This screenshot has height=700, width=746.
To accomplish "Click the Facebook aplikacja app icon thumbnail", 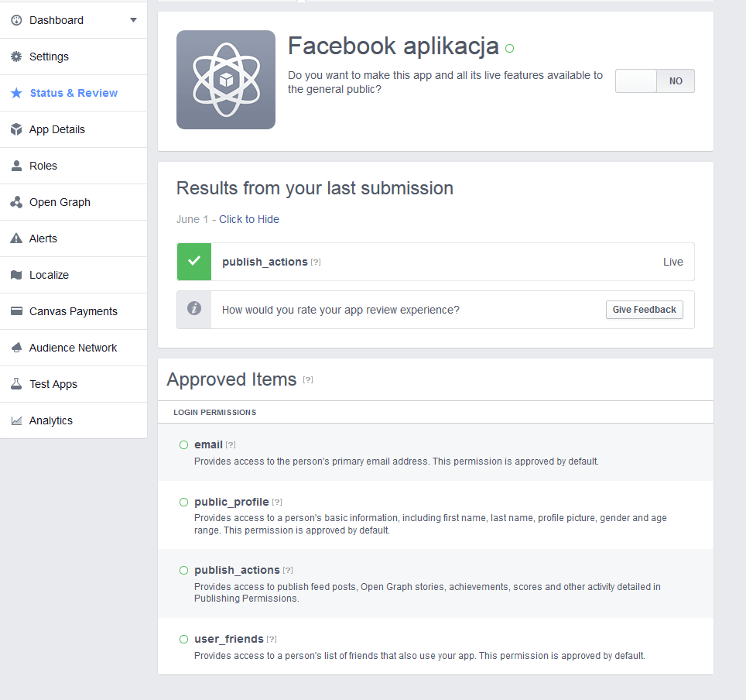I will 226,80.
